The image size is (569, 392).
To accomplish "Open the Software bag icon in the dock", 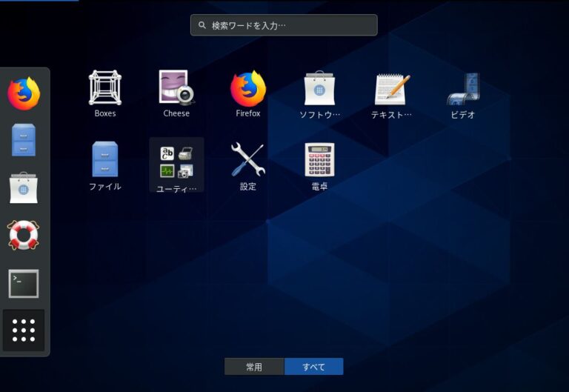I will click(24, 187).
